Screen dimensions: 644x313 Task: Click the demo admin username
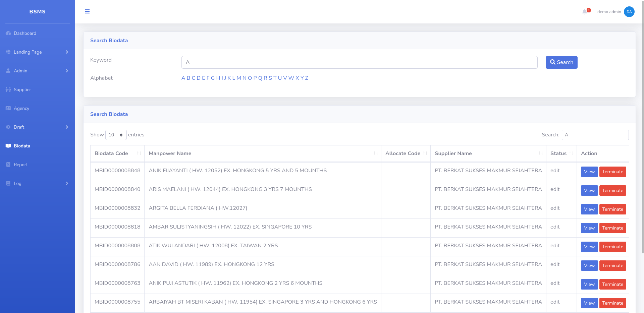click(609, 12)
